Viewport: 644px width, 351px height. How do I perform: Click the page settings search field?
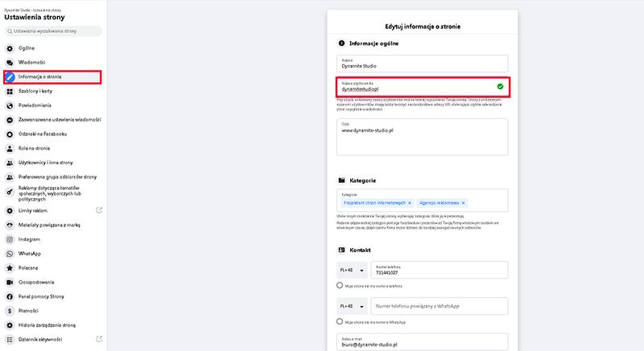[53, 31]
